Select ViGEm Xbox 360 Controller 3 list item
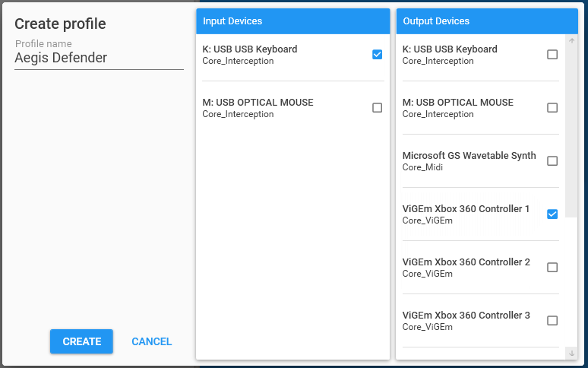 coord(466,321)
